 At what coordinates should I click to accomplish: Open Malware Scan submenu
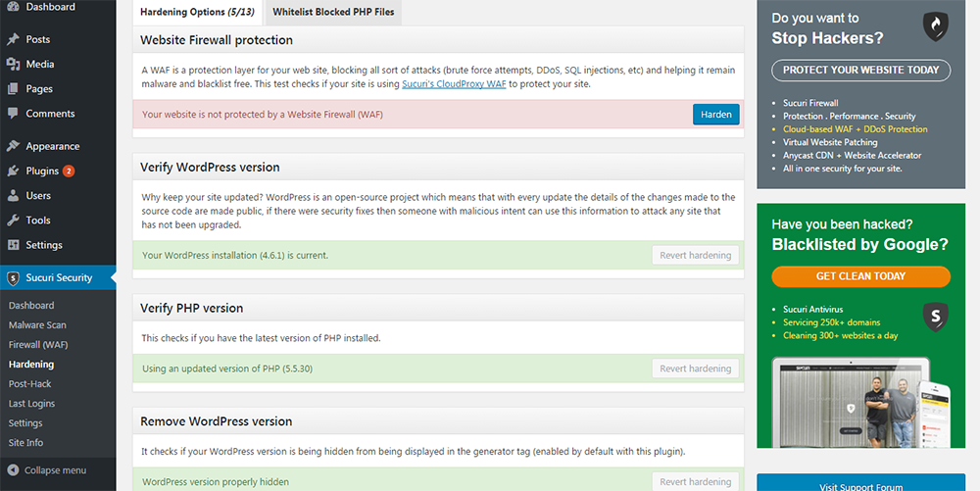(37, 324)
